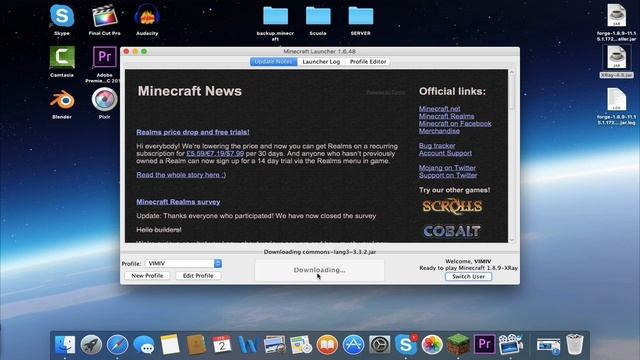Open 'Read the whole story here' link
640x360 pixels.
pyautogui.click(x=181, y=175)
